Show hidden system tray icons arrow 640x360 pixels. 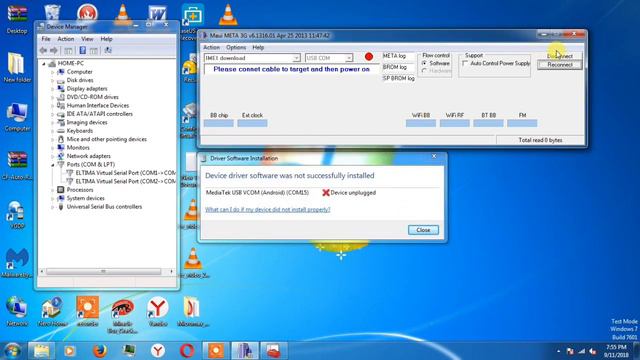coord(558,351)
